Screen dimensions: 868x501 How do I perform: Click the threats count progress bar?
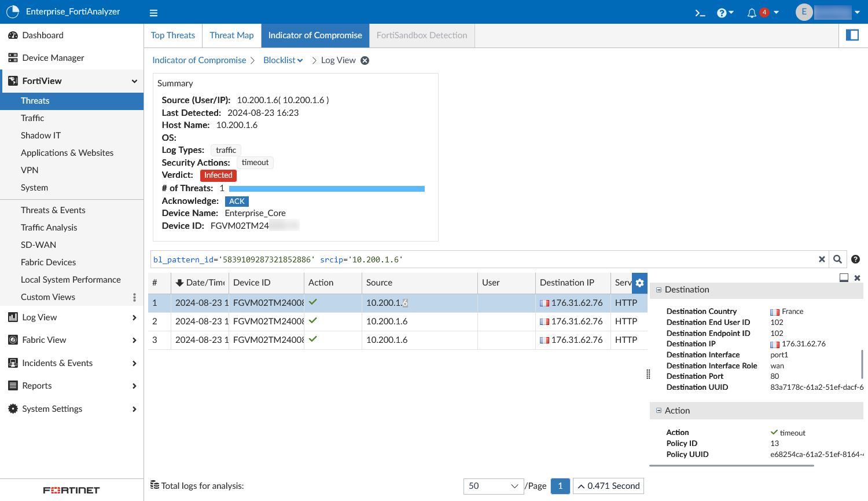[326, 189]
